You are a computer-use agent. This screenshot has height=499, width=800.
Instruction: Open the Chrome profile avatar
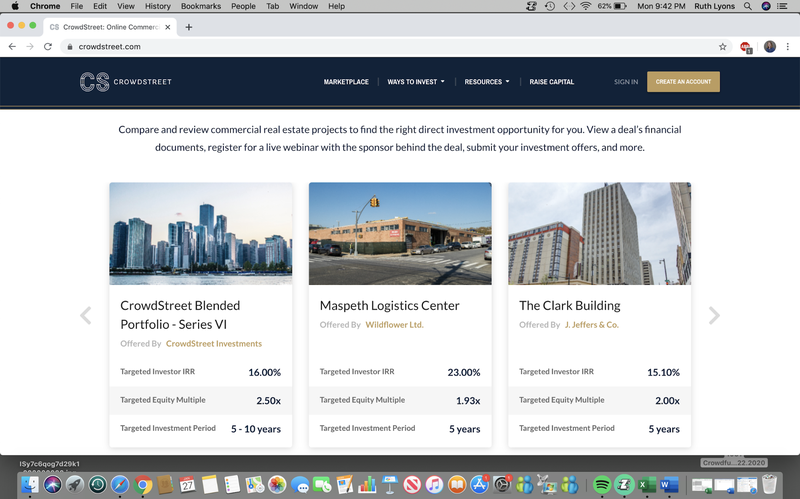pyautogui.click(x=770, y=46)
